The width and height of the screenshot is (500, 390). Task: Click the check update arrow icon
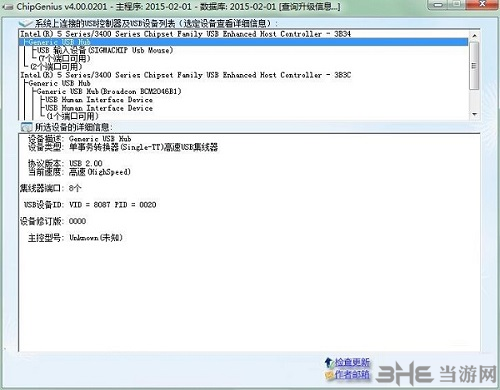329,362
